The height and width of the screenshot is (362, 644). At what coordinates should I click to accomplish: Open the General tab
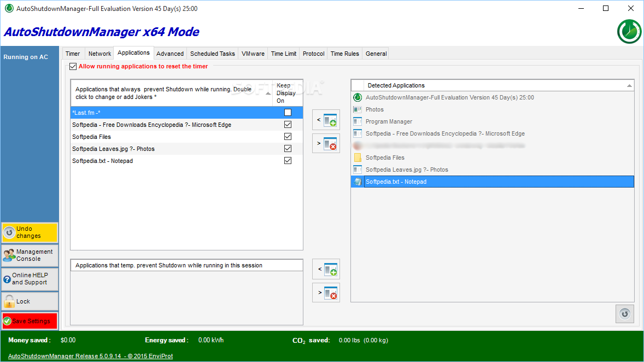coord(376,54)
